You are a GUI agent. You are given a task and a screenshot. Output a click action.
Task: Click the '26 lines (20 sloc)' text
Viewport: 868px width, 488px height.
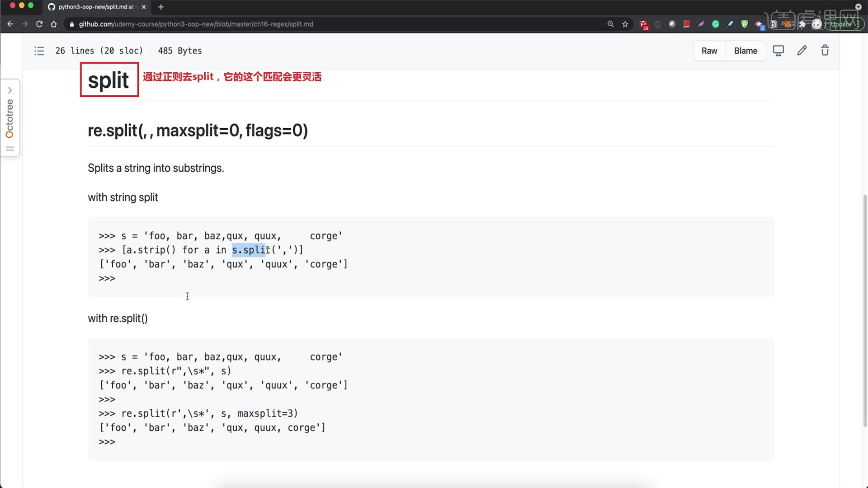[99, 51]
